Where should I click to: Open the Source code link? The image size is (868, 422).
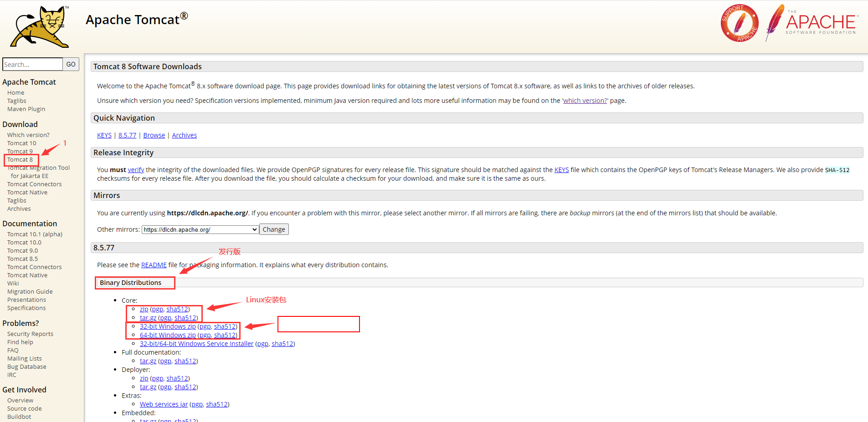25,408
